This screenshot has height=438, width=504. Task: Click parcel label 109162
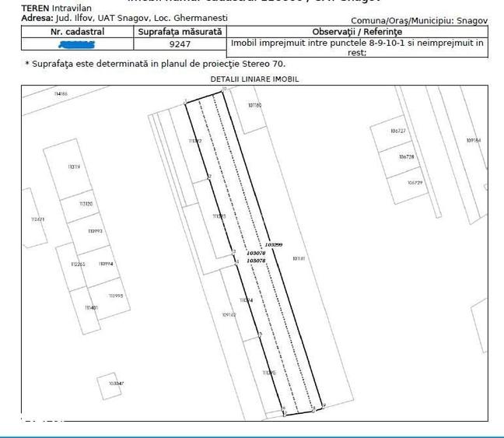pos(229,314)
